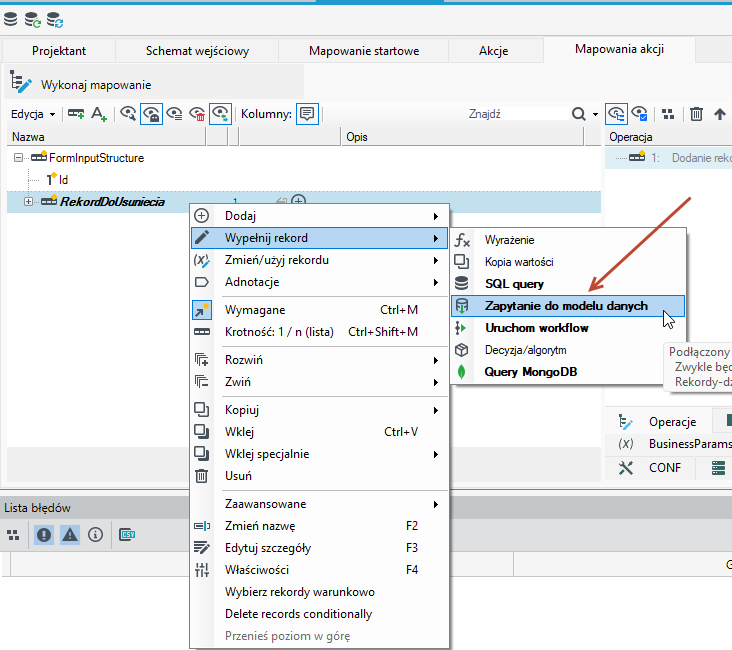The height and width of the screenshot is (650, 732).
Task: Click the Opis column header
Action: pyautogui.click(x=462, y=137)
